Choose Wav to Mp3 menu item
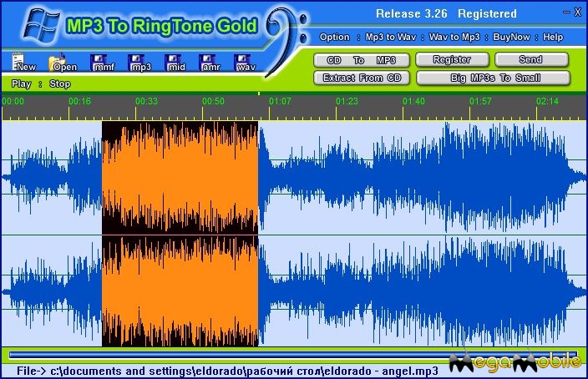Screen dimensions: 588x379 tap(454, 37)
